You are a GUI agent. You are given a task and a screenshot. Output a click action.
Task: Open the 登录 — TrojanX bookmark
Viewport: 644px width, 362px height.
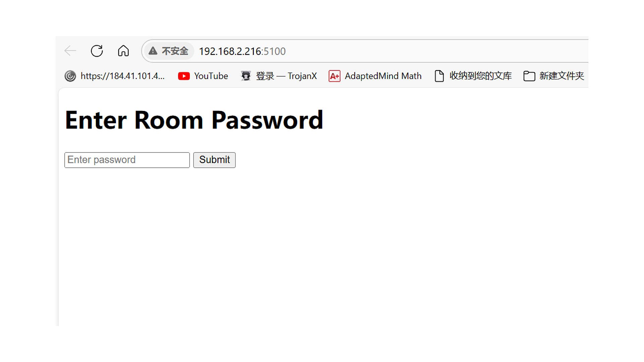click(x=286, y=76)
